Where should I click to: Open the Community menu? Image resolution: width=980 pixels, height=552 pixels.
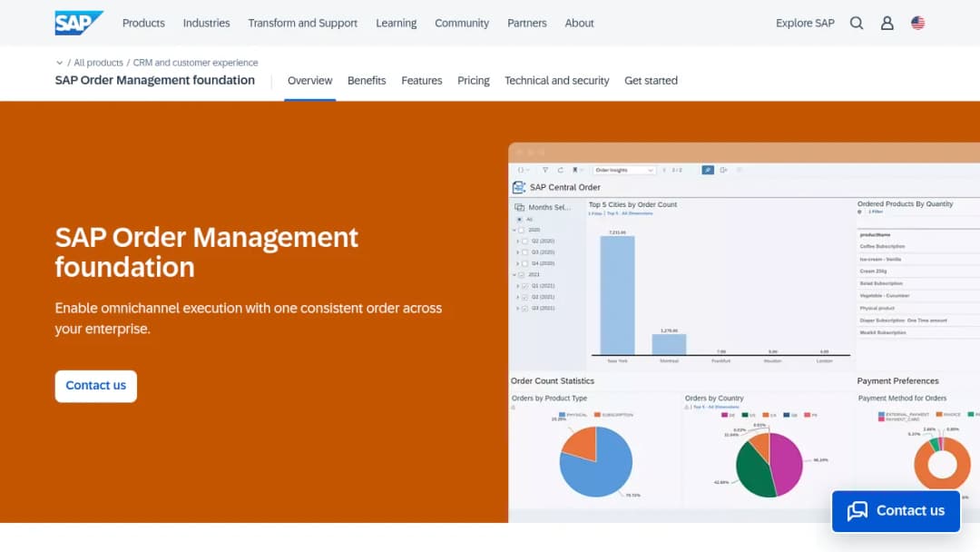click(x=462, y=23)
